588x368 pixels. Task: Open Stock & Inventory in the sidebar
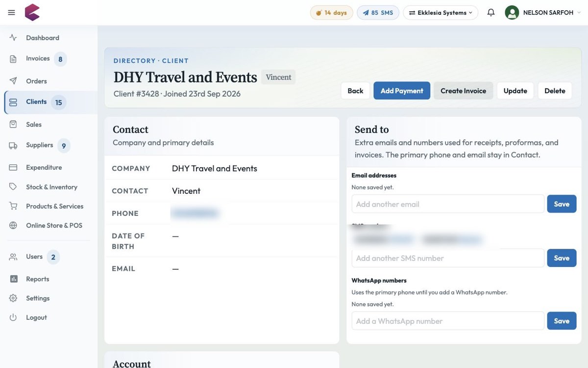pos(51,187)
